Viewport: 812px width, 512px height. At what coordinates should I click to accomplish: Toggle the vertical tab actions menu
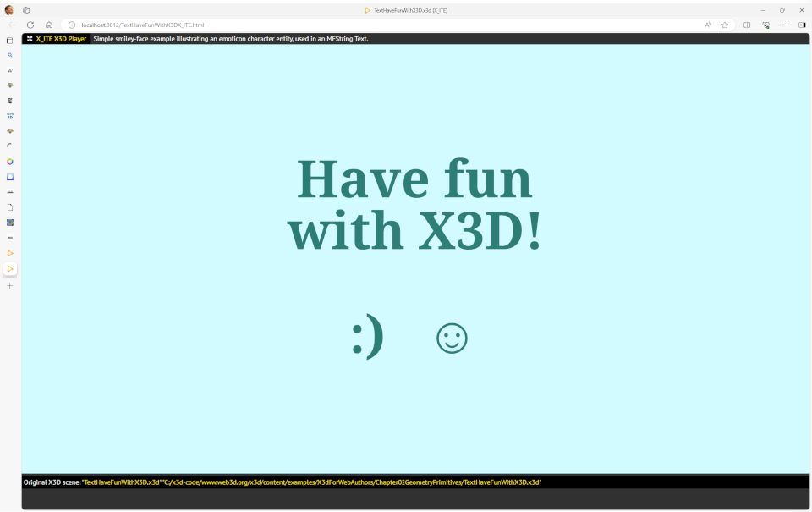10,41
